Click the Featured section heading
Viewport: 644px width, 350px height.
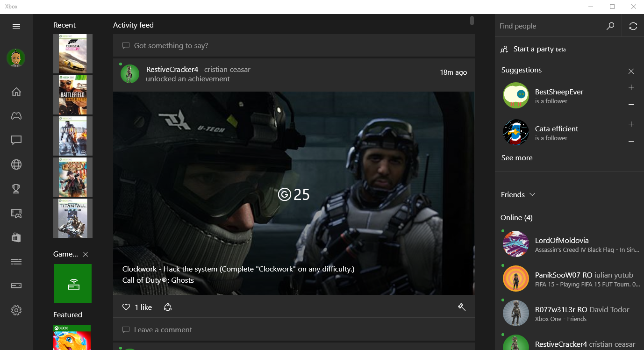68,315
